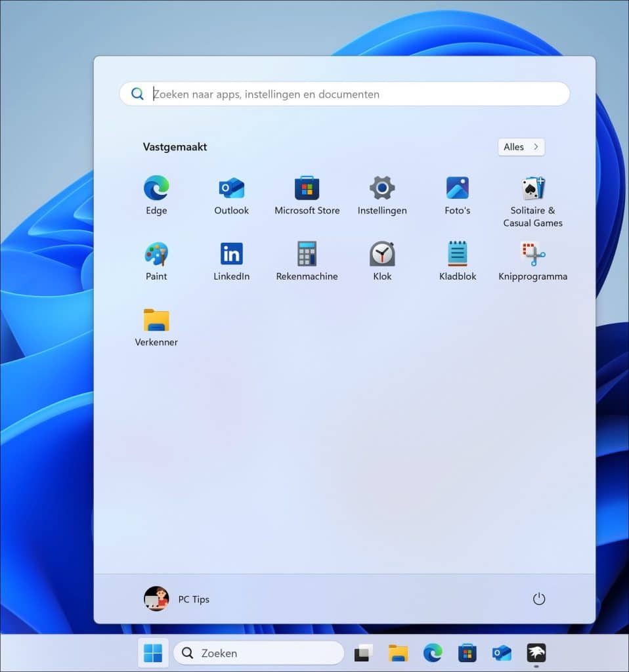Click the Start menu search field
Screen dimensions: 629x672
[x=344, y=94]
